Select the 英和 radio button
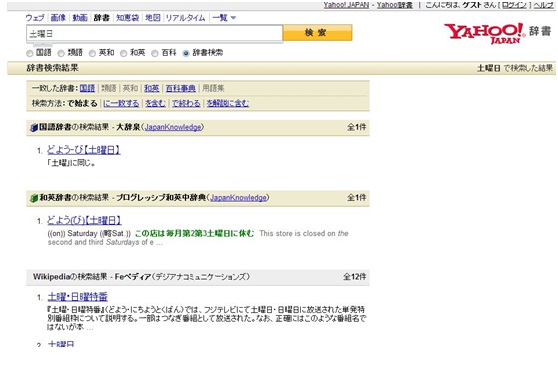The height and width of the screenshot is (367, 558). (92, 53)
